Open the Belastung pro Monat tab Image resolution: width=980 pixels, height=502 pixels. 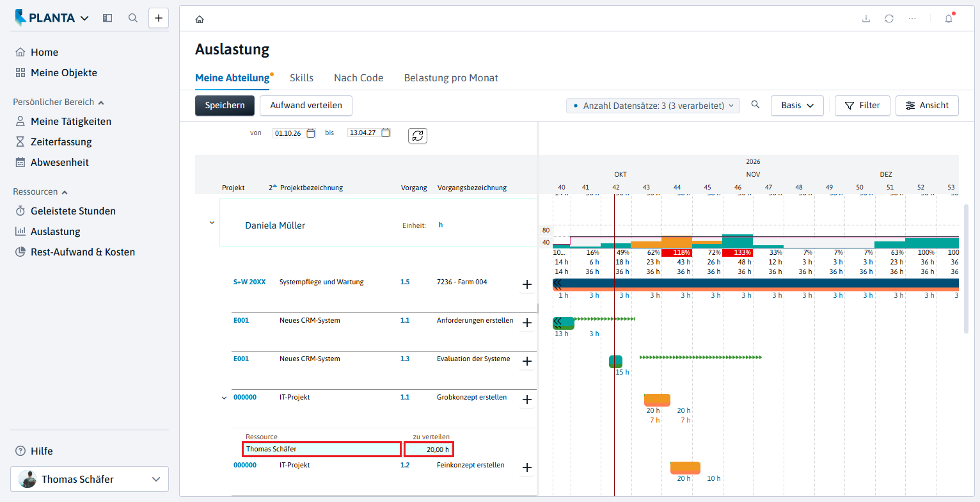[451, 78]
